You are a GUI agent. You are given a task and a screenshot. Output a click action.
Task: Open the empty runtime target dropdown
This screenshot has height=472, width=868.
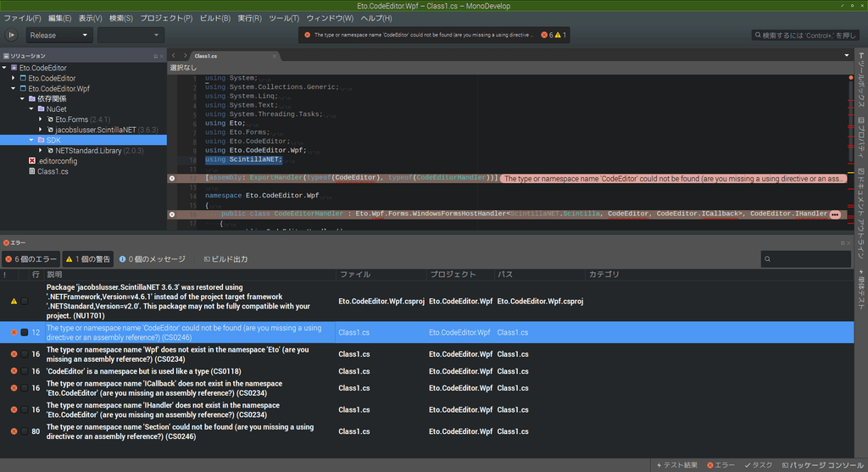[131, 36]
